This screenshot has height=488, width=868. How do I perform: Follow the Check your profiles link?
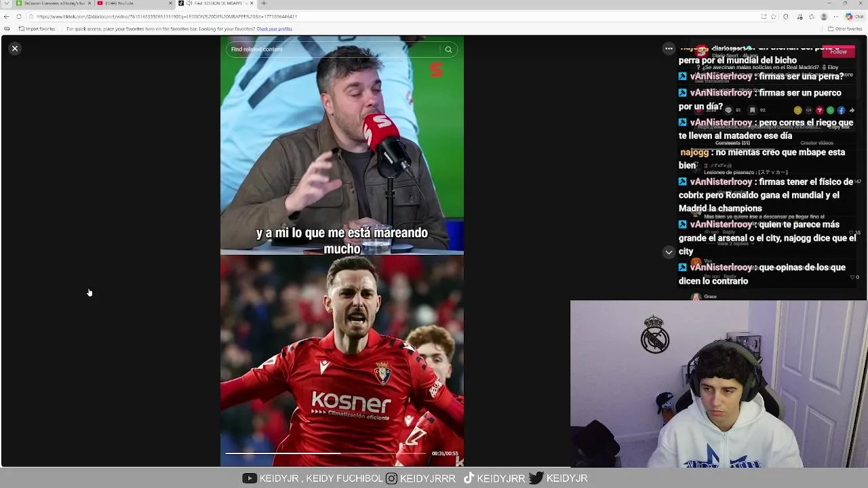click(274, 29)
